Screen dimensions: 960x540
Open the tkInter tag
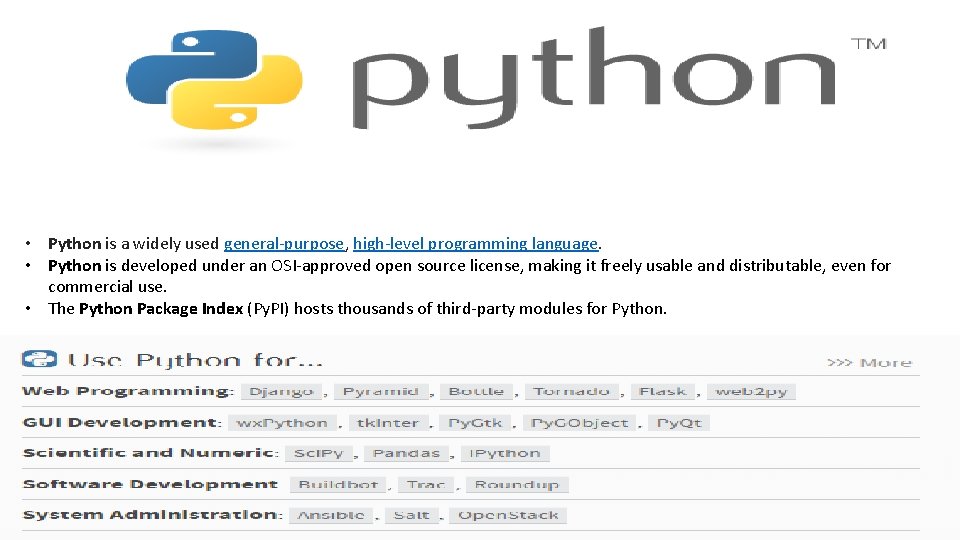[388, 423]
